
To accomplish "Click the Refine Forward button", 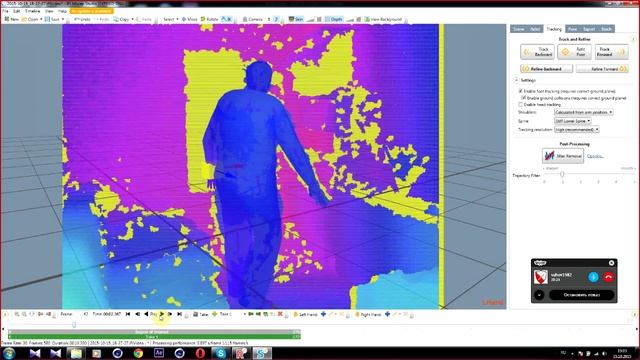I will click(x=602, y=69).
